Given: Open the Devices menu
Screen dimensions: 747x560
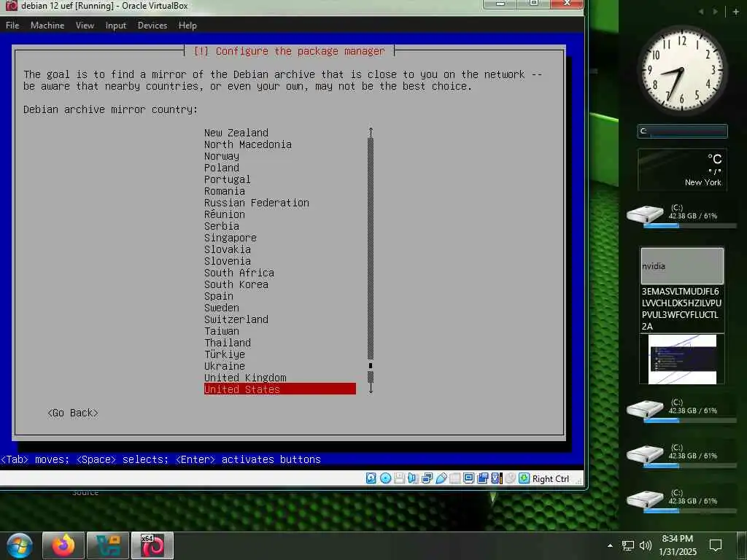Looking at the screenshot, I should pos(152,26).
